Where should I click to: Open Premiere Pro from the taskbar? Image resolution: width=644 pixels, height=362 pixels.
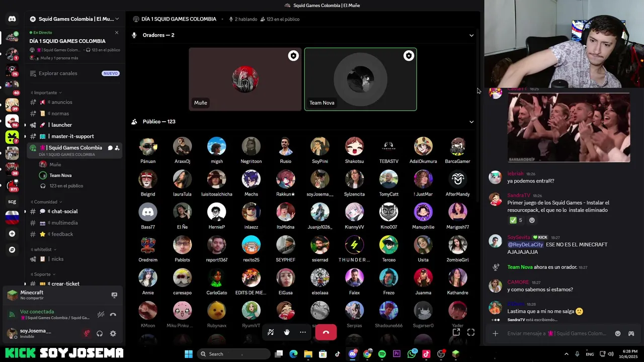[x=396, y=354]
